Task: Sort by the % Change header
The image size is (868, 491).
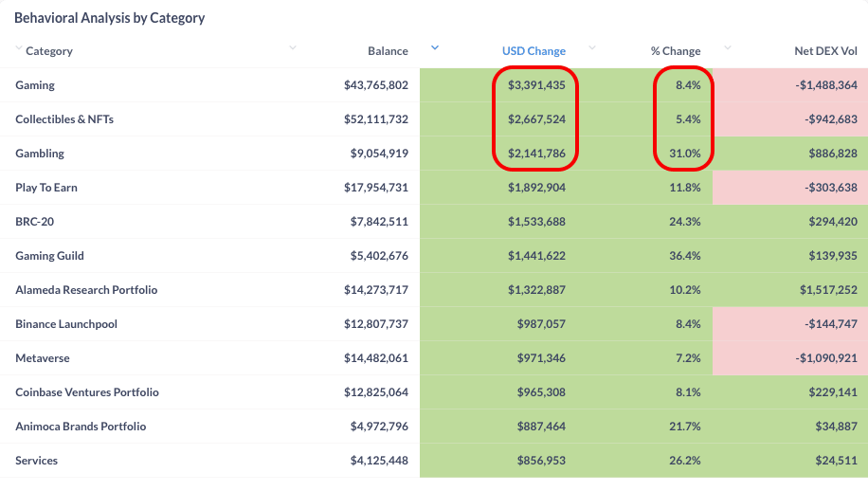Action: [676, 51]
